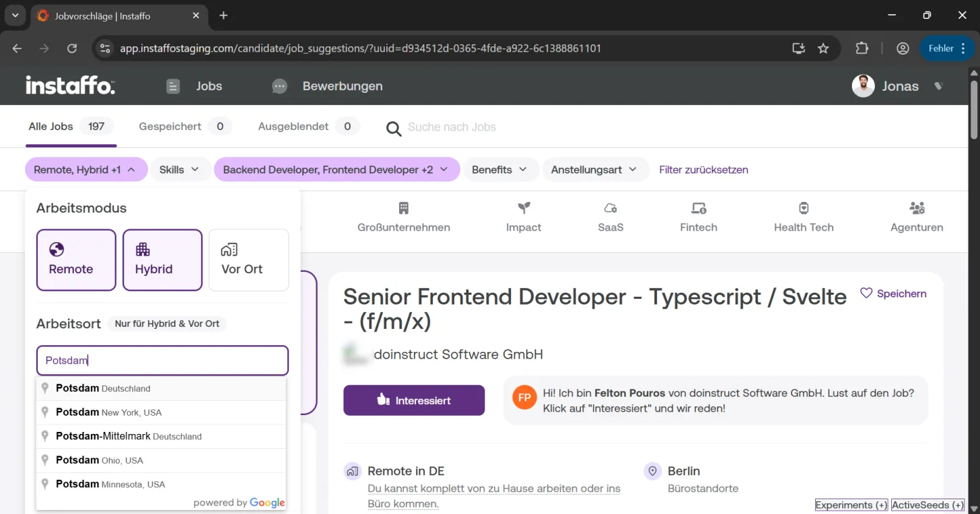This screenshot has width=980, height=514.
Task: Click Filter zurücksetzen link
Action: point(703,170)
